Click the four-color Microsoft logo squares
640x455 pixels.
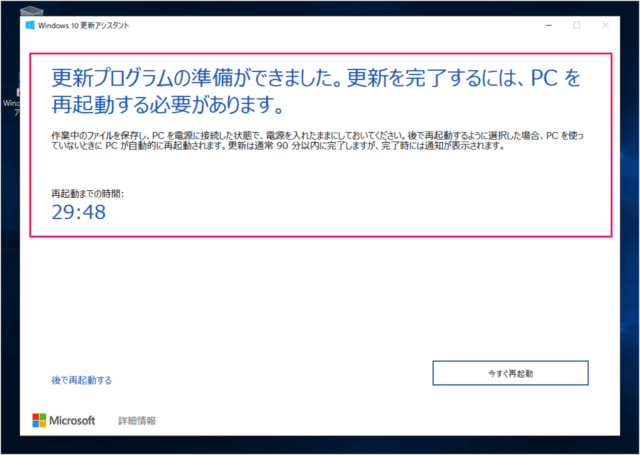tap(40, 421)
